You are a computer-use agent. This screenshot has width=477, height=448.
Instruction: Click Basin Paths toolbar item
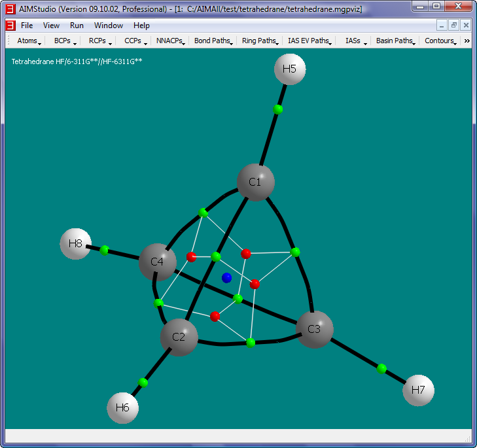click(x=395, y=41)
